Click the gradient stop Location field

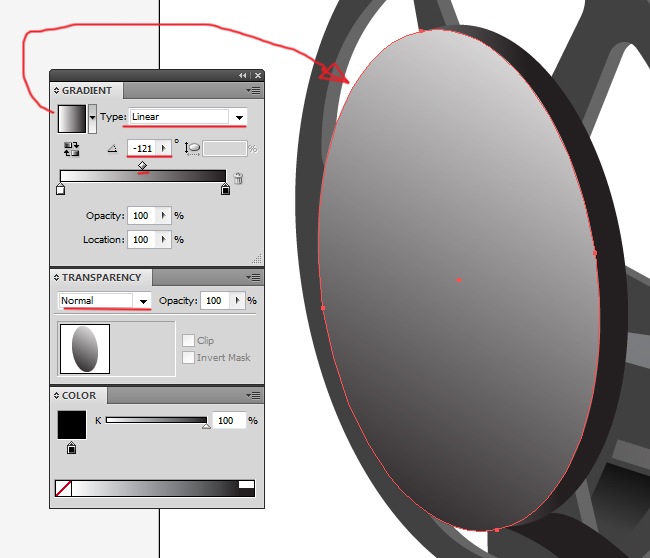pyautogui.click(x=141, y=240)
